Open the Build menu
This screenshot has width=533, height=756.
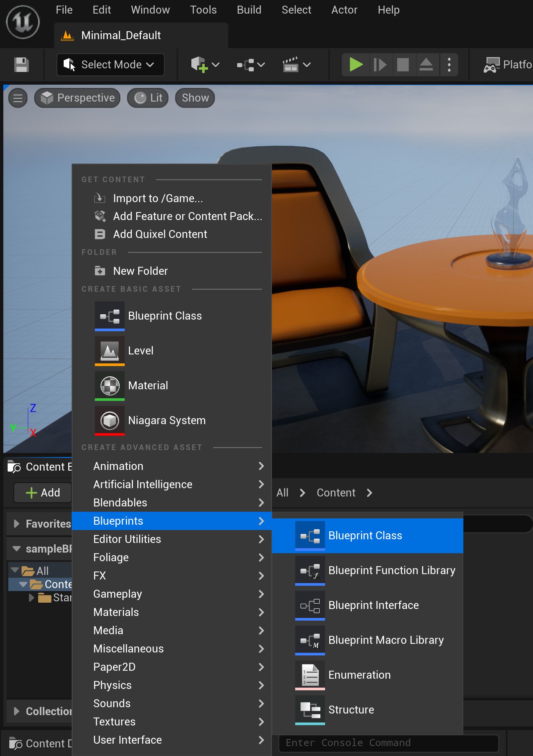click(x=249, y=10)
